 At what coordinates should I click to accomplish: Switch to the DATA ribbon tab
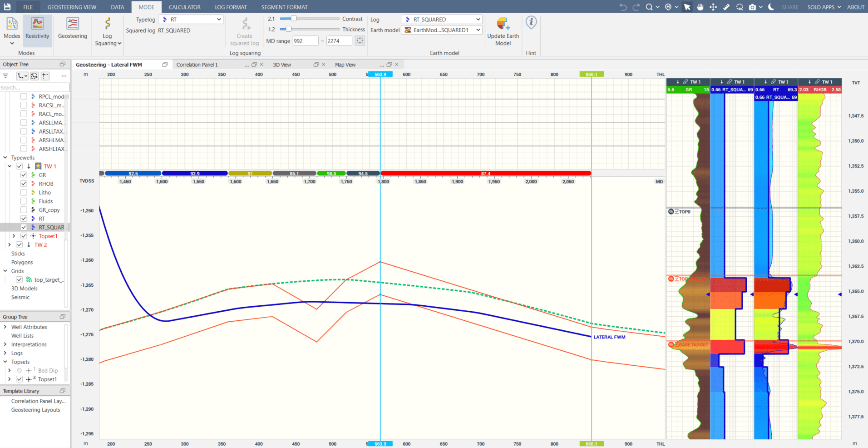[x=118, y=7]
